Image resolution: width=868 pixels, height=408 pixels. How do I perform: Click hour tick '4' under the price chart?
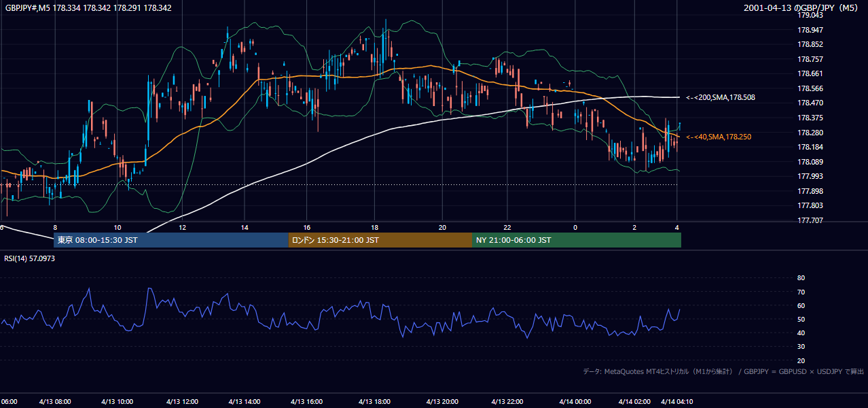click(x=677, y=227)
